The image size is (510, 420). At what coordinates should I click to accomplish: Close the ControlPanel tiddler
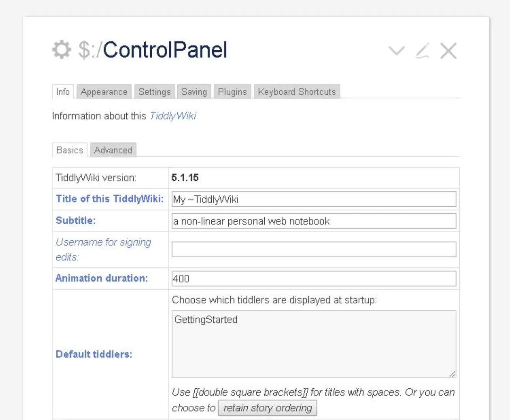click(x=448, y=51)
